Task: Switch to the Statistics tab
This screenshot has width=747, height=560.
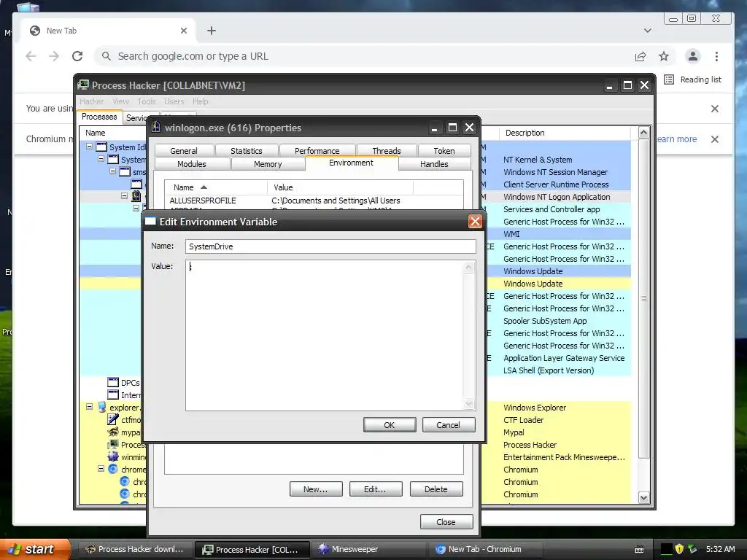Action: [x=247, y=150]
